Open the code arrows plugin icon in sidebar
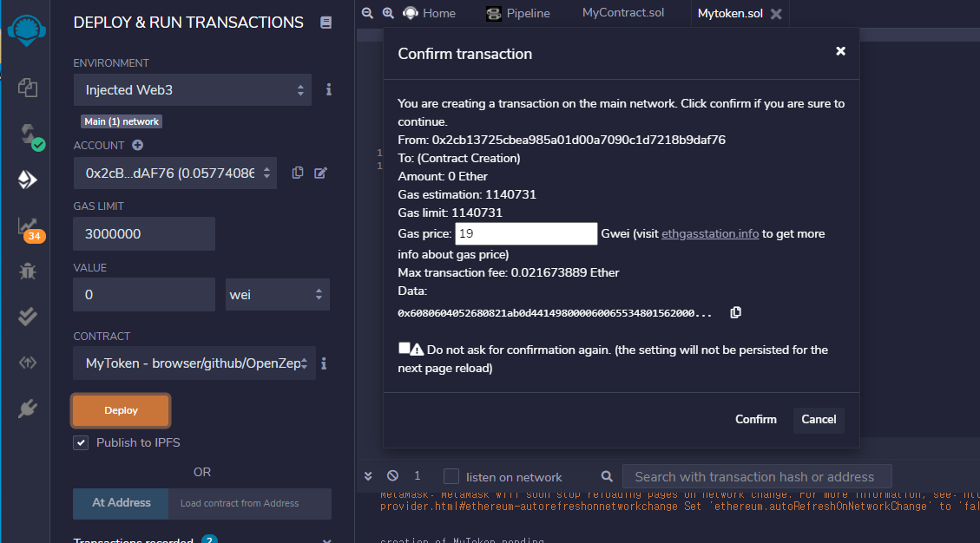 28,363
